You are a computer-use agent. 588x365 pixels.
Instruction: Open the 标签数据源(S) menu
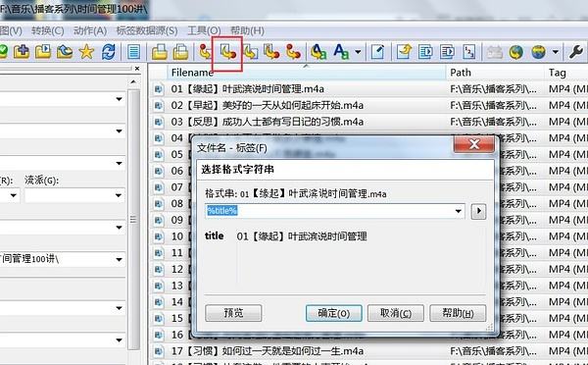click(147, 30)
